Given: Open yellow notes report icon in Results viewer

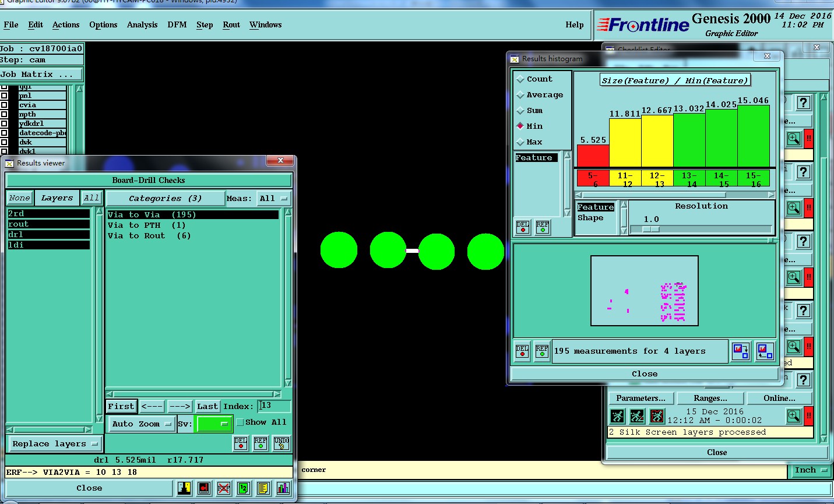Looking at the screenshot, I should [263, 488].
